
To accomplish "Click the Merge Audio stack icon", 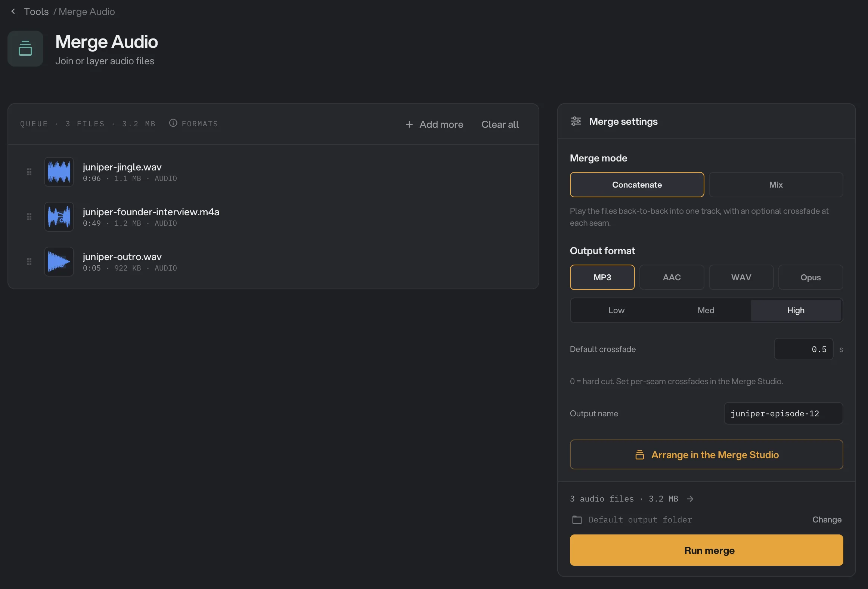I will (25, 49).
